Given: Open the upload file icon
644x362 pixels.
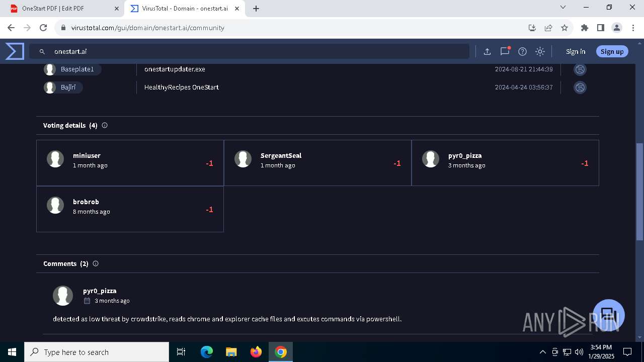Looking at the screenshot, I should [487, 51].
